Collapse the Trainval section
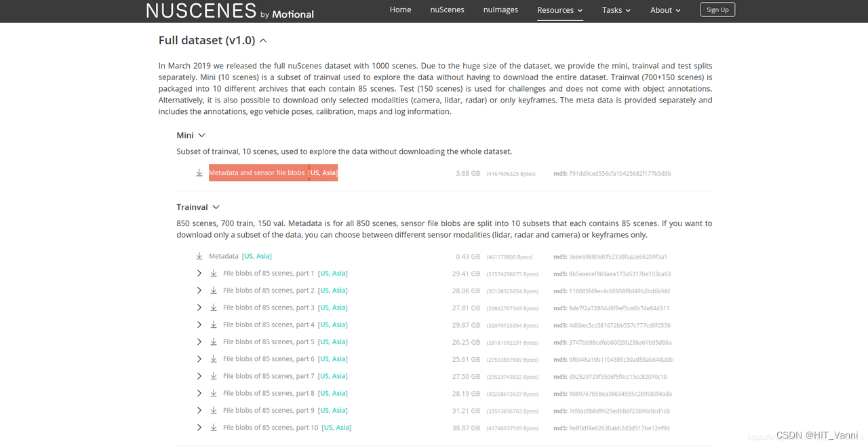 click(216, 208)
